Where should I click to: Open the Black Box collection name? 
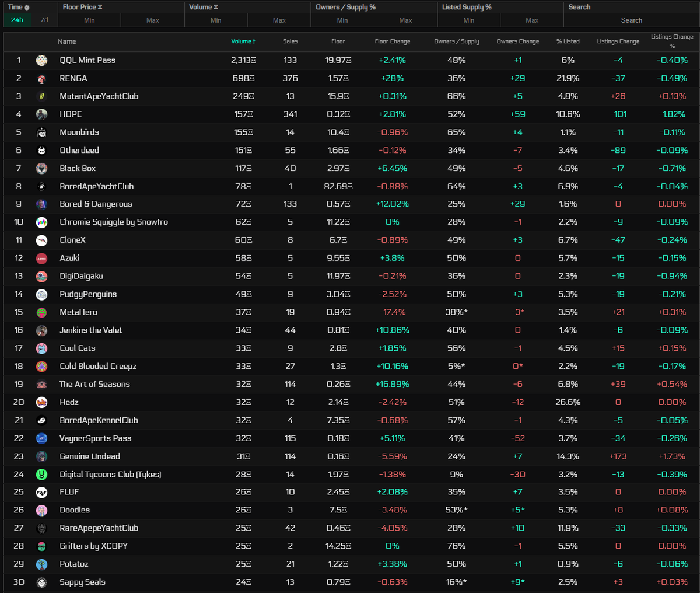78,168
